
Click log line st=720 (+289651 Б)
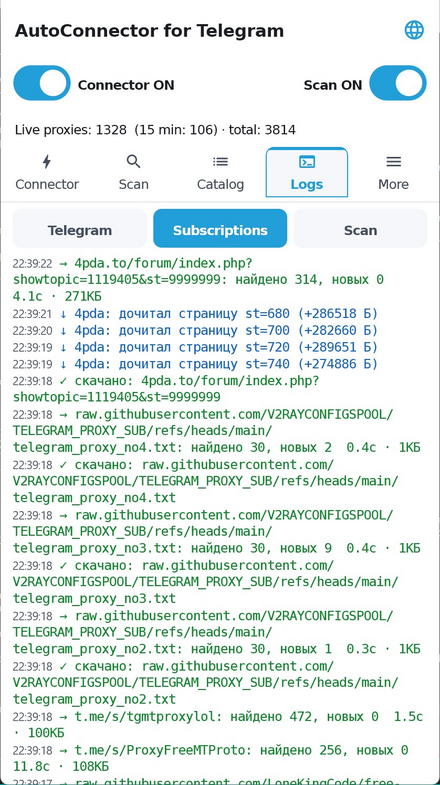[195, 347]
